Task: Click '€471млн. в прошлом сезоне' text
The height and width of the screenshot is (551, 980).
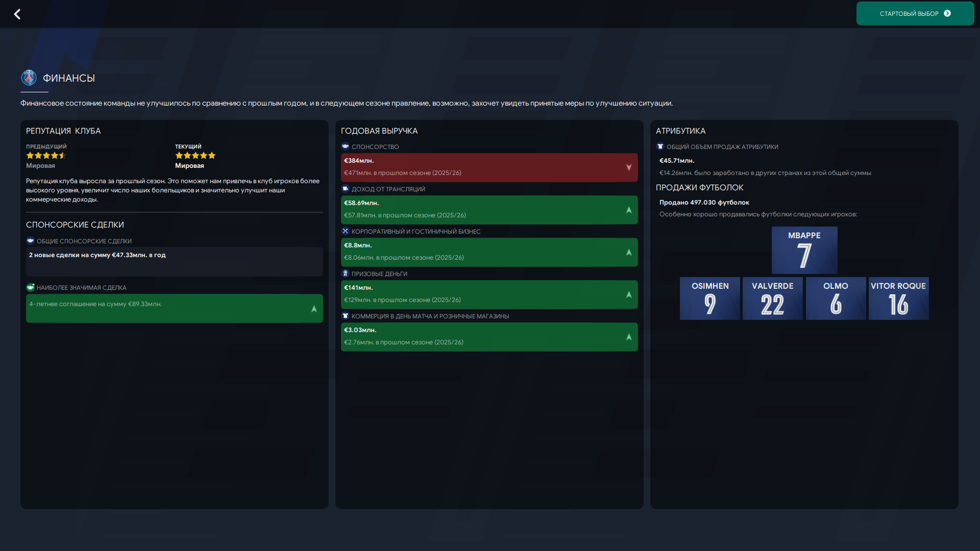Action: (x=403, y=173)
